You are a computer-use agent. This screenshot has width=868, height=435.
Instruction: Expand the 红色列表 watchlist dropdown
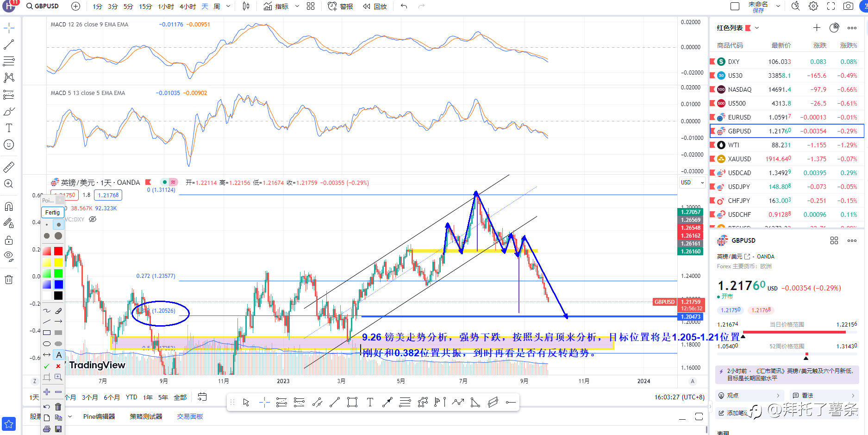pos(757,28)
